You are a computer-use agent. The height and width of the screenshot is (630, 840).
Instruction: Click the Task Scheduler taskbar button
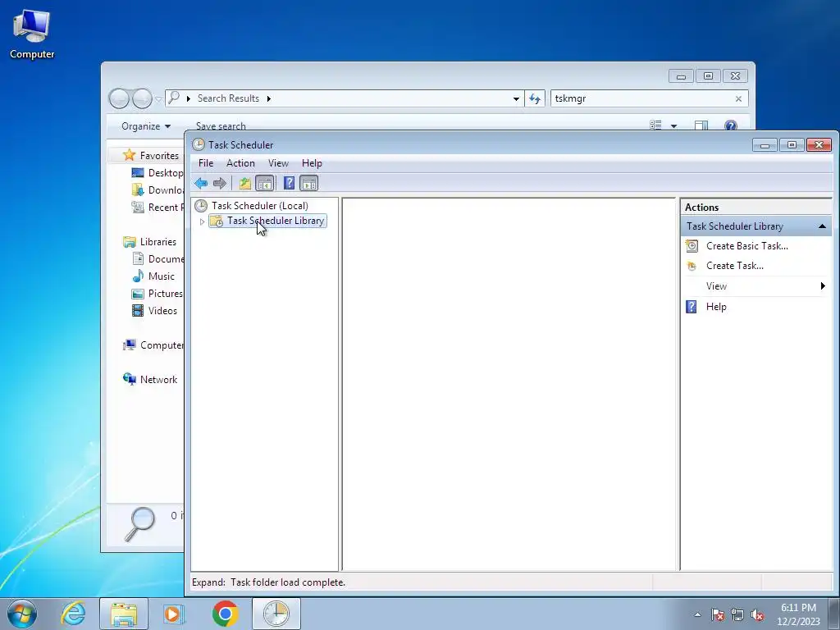(276, 614)
